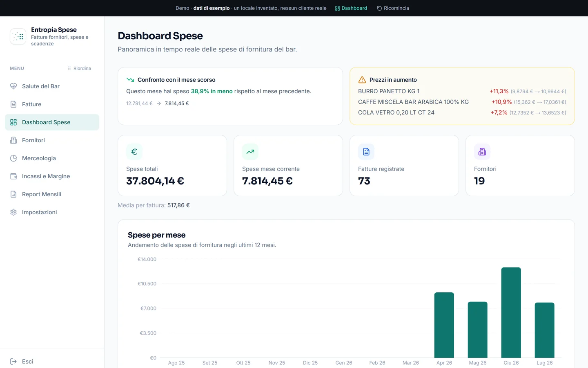This screenshot has width=588, height=368.
Task: Click the 7.814,45 € value in Spese mese corrente
Action: point(267,181)
